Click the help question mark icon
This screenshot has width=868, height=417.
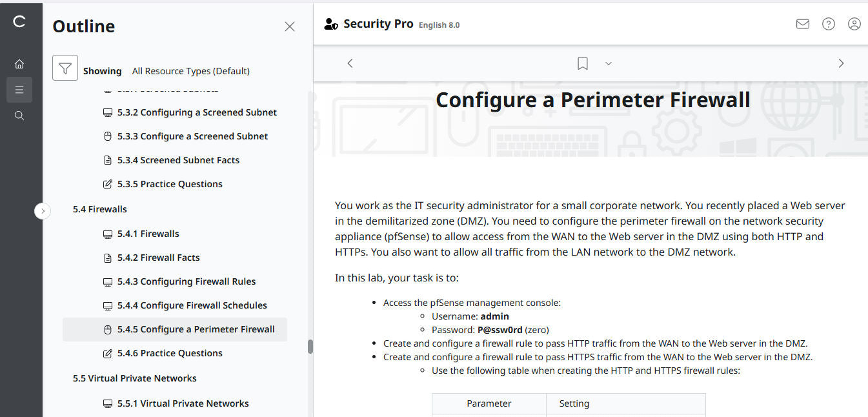828,24
